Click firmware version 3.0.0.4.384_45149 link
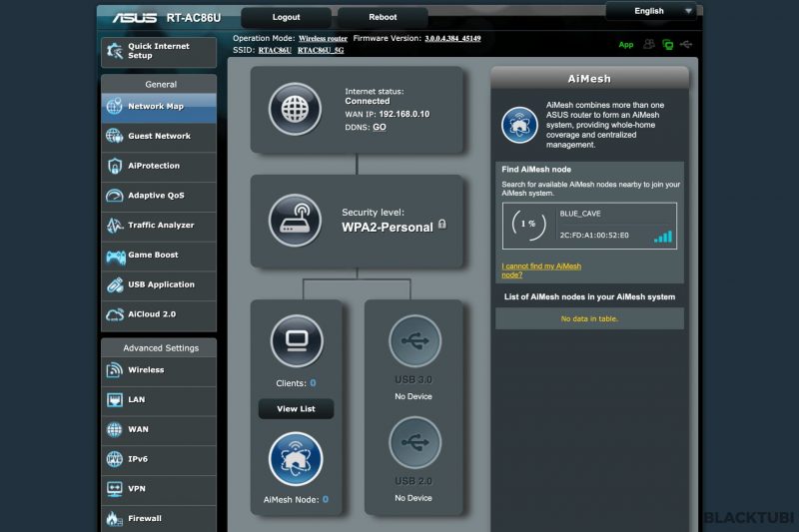799x532 pixels. (x=452, y=39)
